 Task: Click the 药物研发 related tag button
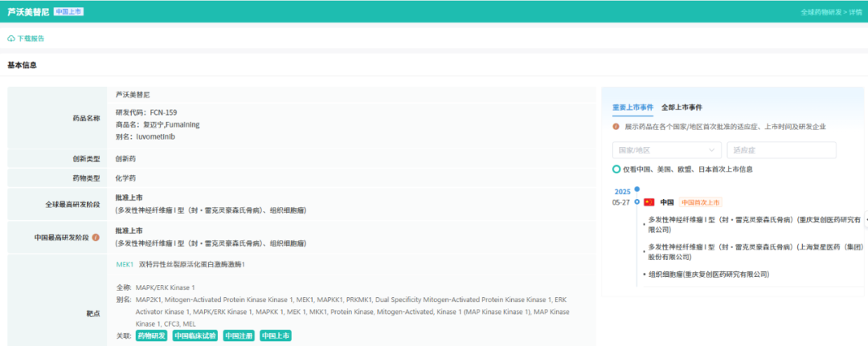(151, 336)
